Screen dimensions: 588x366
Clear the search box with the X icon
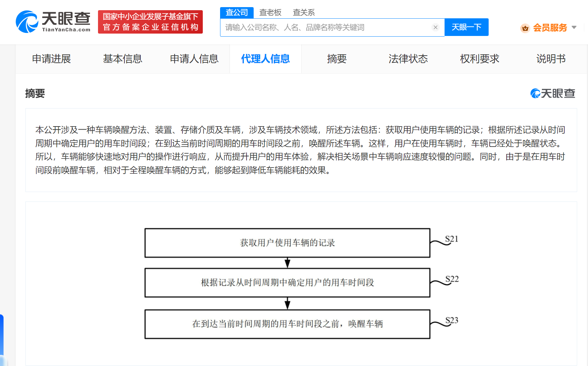point(436,27)
